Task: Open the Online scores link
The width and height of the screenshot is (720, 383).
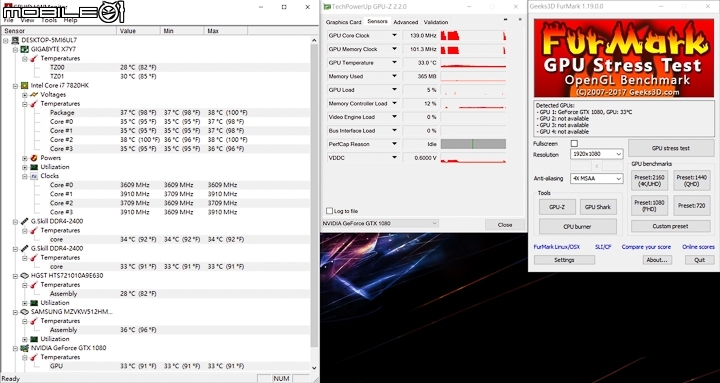Action: pyautogui.click(x=698, y=247)
